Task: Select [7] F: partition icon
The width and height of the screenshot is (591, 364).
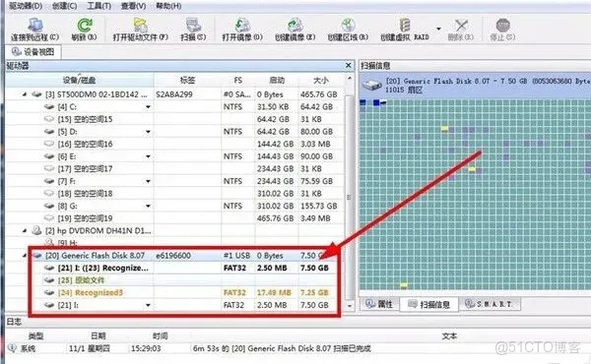Action: pos(49,181)
